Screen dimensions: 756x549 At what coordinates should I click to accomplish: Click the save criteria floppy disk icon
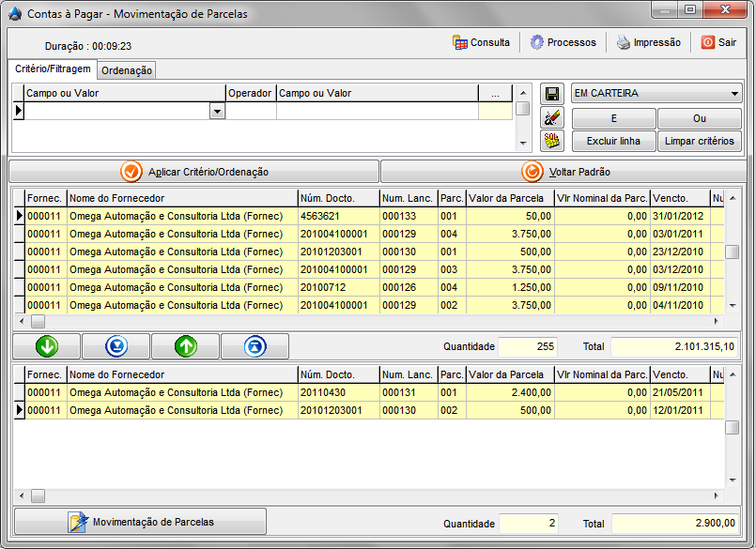coord(552,94)
